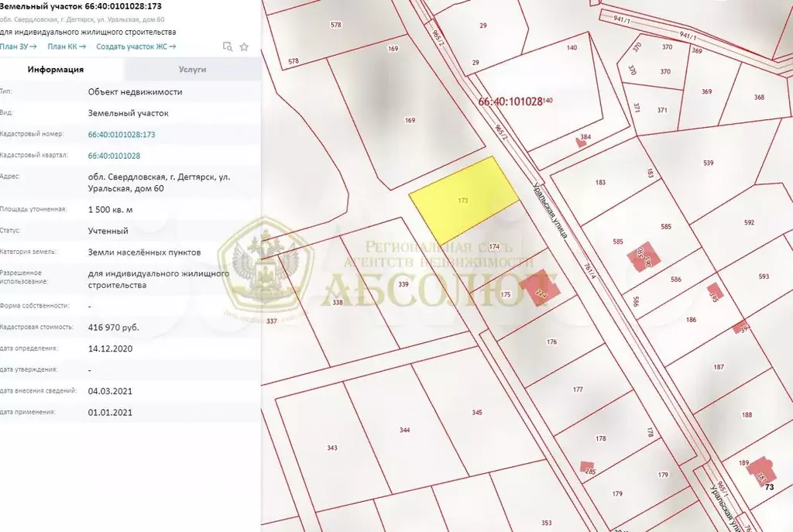
Task: Switch to the Информация tab
Action: [x=56, y=69]
